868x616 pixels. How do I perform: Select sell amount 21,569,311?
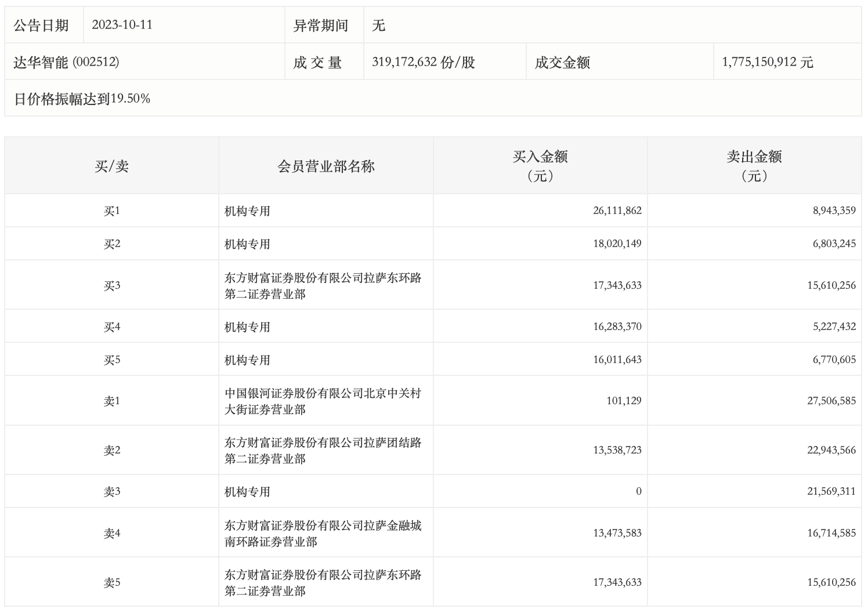click(831, 491)
